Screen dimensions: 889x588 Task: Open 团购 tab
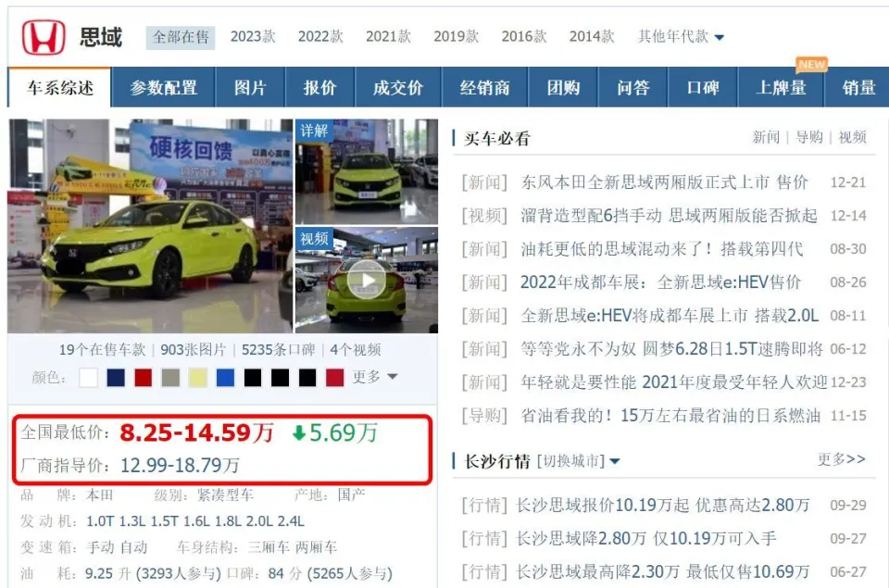[563, 88]
